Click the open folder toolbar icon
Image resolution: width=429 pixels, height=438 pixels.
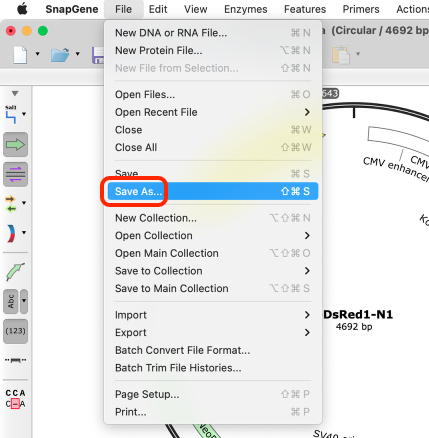click(x=60, y=54)
